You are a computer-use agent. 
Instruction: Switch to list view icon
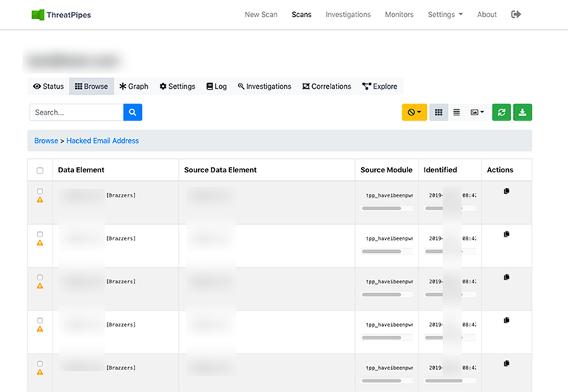[456, 112]
